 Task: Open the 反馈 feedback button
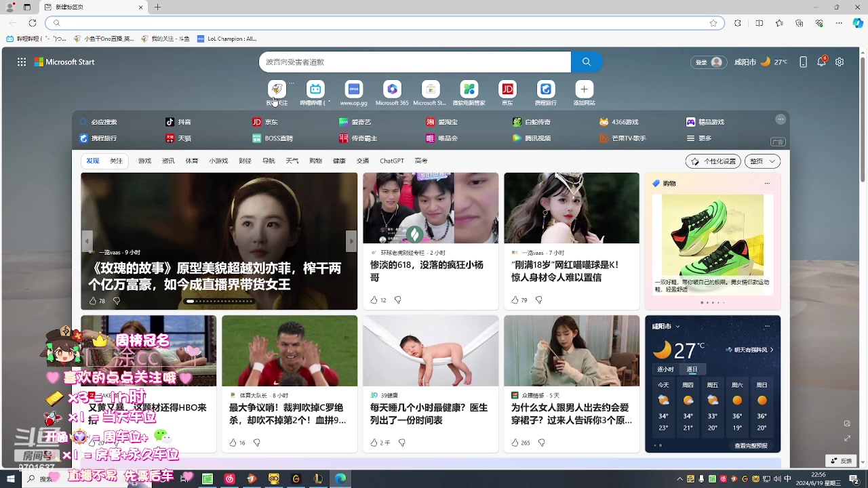(842, 460)
